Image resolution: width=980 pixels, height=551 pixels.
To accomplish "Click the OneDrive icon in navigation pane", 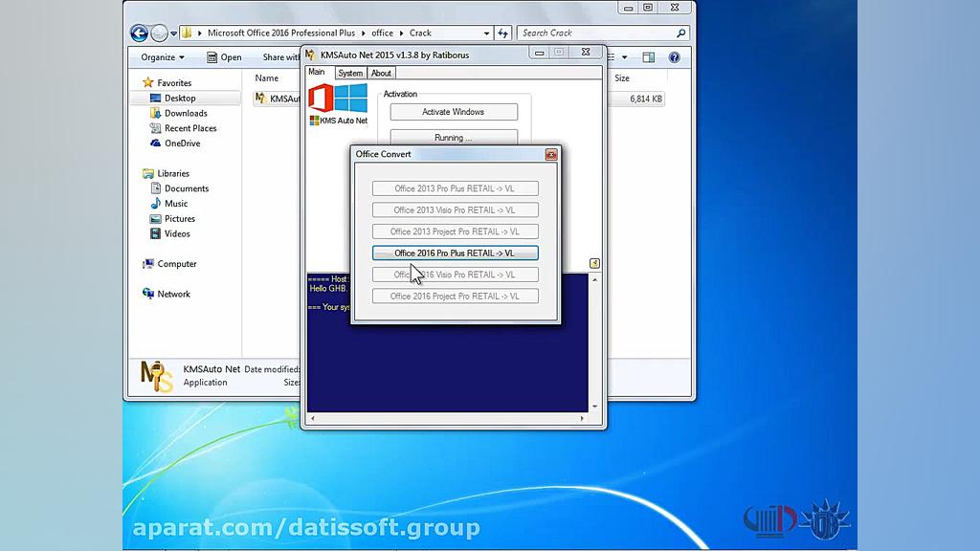I will [155, 143].
